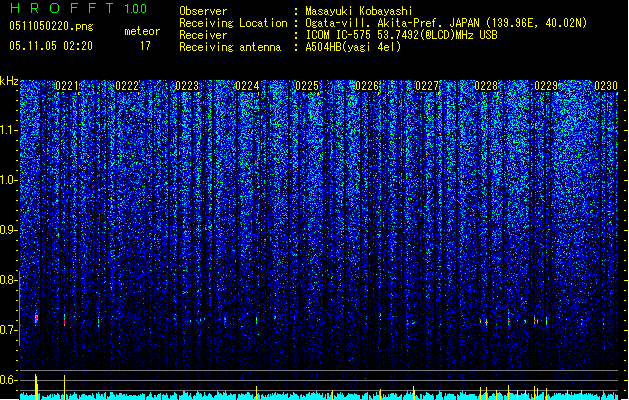Click the 0221 time marker
Image resolution: width=629 pixels, height=400 pixels.
(67, 86)
